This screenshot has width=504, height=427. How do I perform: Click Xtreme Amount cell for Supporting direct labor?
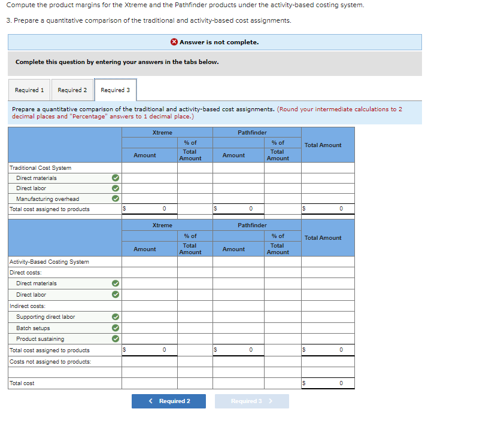coord(150,317)
